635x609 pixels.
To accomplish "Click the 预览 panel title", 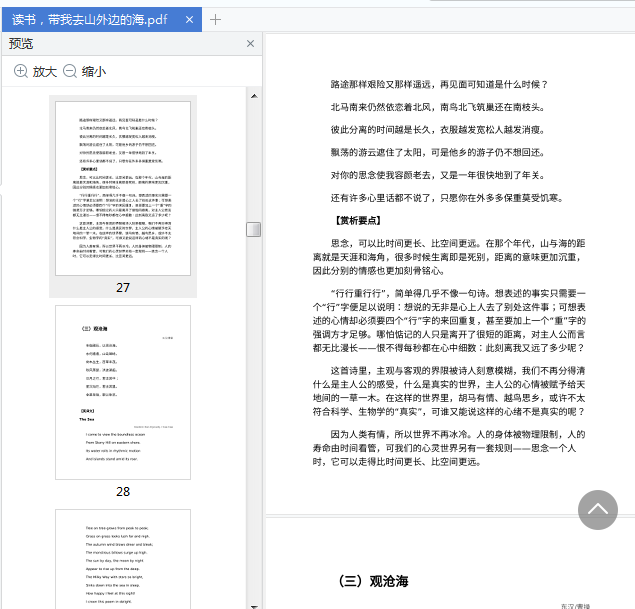I will coord(21,43).
